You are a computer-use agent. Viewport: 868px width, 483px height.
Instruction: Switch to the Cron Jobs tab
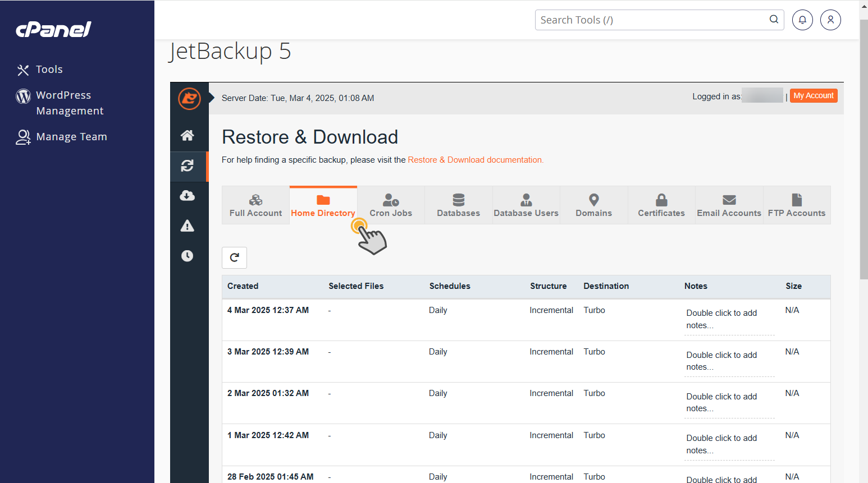391,205
